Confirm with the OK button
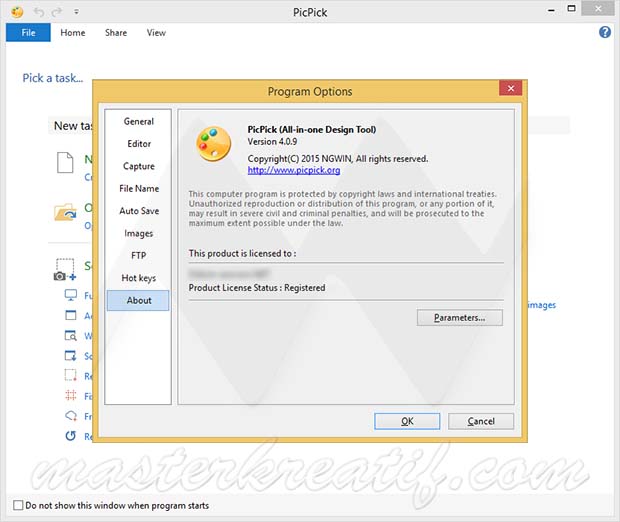Screen dimensions: 620x522 [x=407, y=421]
